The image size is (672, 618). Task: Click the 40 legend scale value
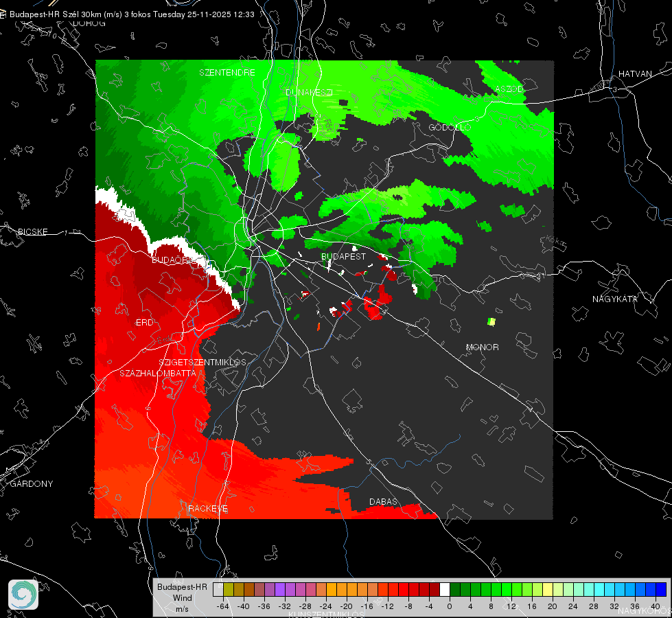655,606
